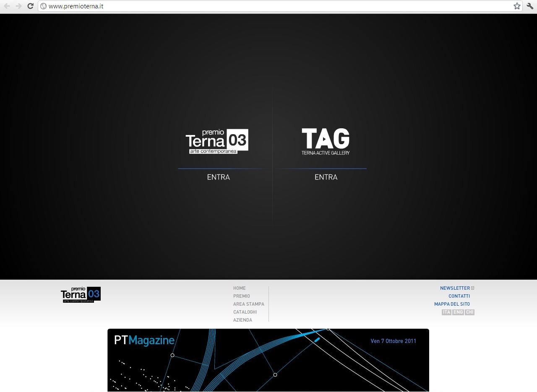The height and width of the screenshot is (392, 537).
Task: Switch language to ENG
Action: point(458,312)
